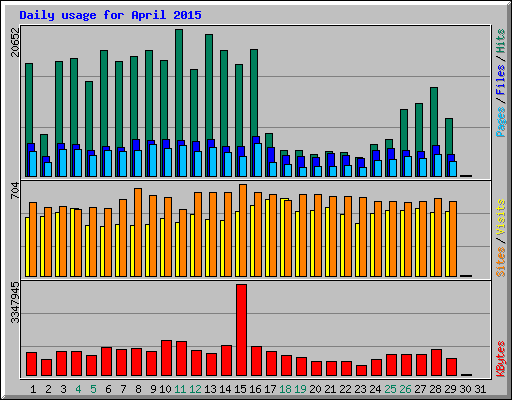Click day label 13 on the x-axis

pos(210,389)
